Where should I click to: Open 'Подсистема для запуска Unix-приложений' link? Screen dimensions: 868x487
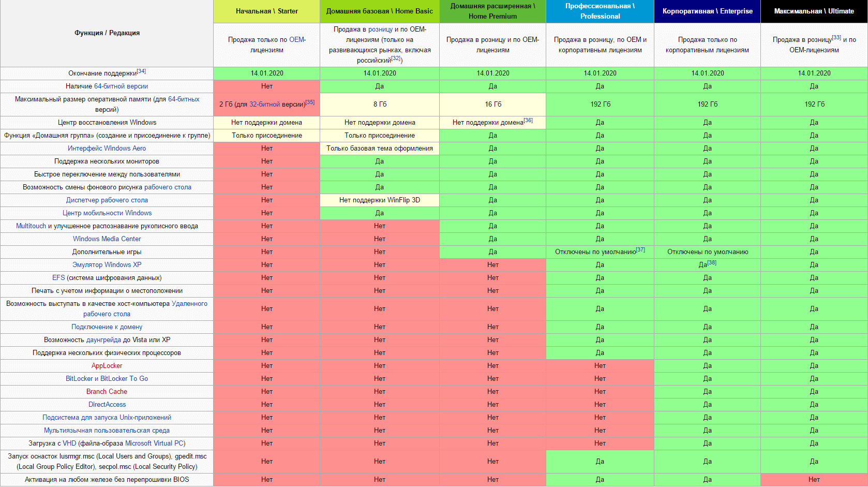(x=107, y=417)
